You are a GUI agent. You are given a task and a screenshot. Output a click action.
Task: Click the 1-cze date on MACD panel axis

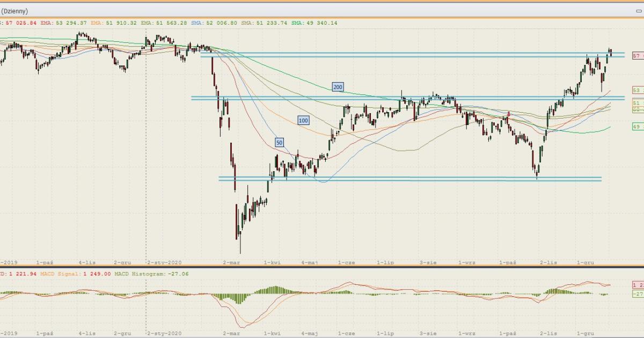[346, 333]
